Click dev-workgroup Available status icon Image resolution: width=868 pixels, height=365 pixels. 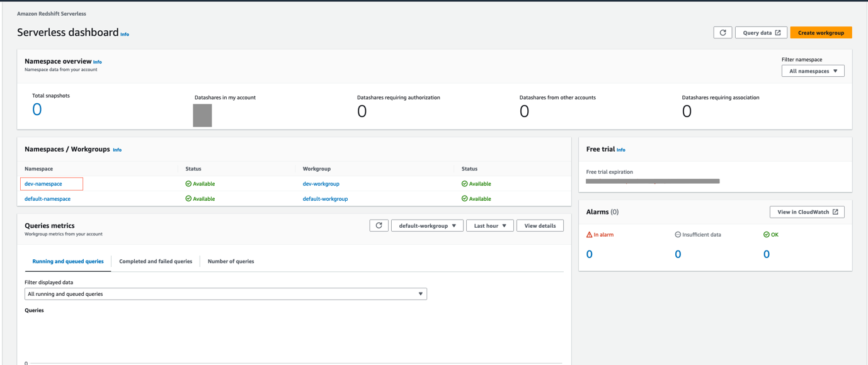coord(464,184)
